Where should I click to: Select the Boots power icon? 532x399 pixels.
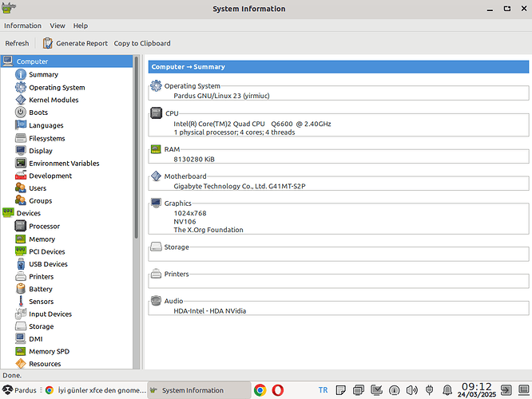[21, 113]
